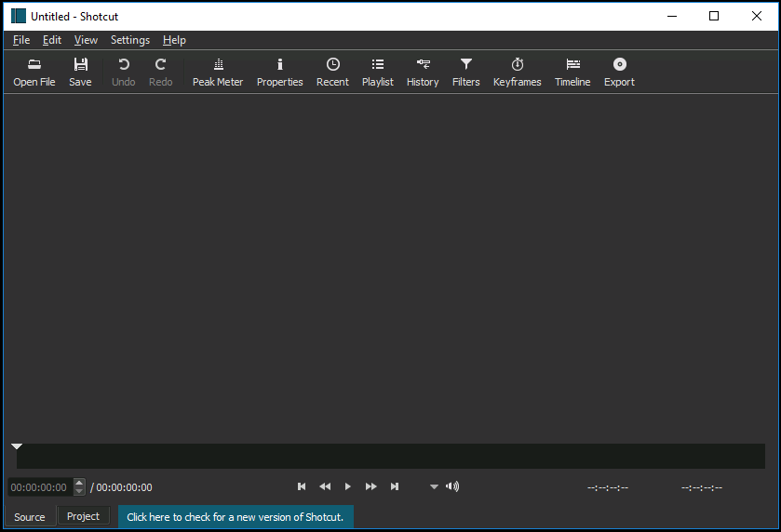Click the first in-point timecode display
The image size is (781, 532).
point(608,487)
